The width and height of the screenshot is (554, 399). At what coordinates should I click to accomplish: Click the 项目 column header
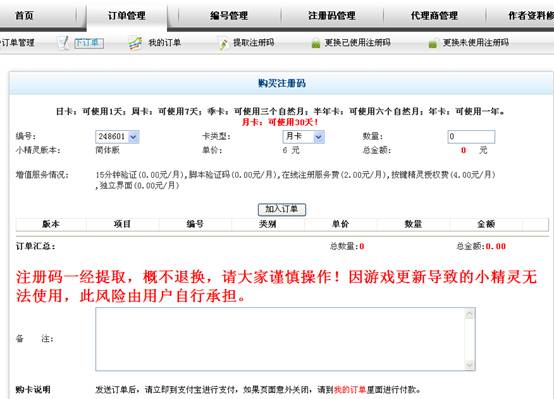point(122,224)
